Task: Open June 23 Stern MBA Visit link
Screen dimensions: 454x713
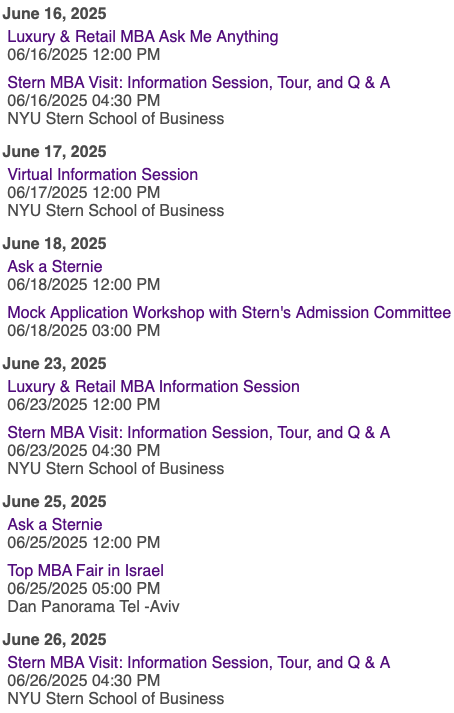Action: click(199, 432)
